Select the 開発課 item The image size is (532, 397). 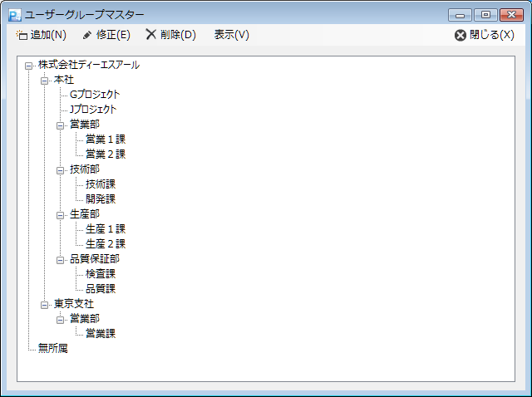coord(101,199)
